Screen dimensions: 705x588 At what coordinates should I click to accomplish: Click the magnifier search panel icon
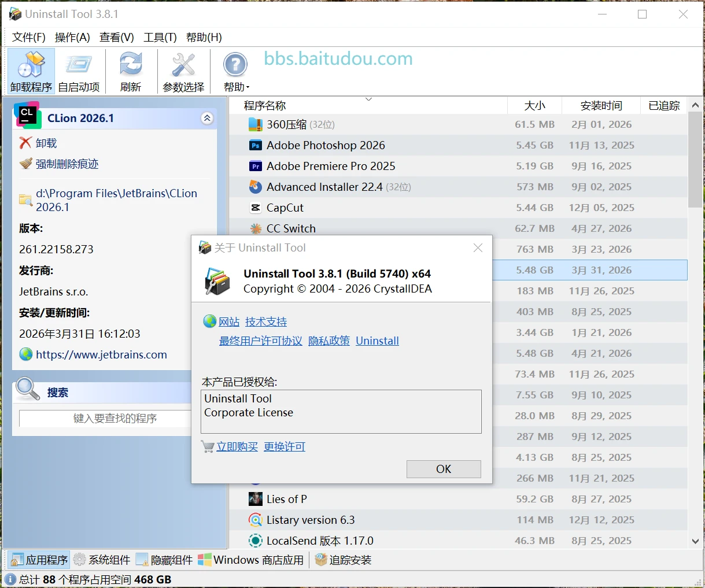[28, 389]
